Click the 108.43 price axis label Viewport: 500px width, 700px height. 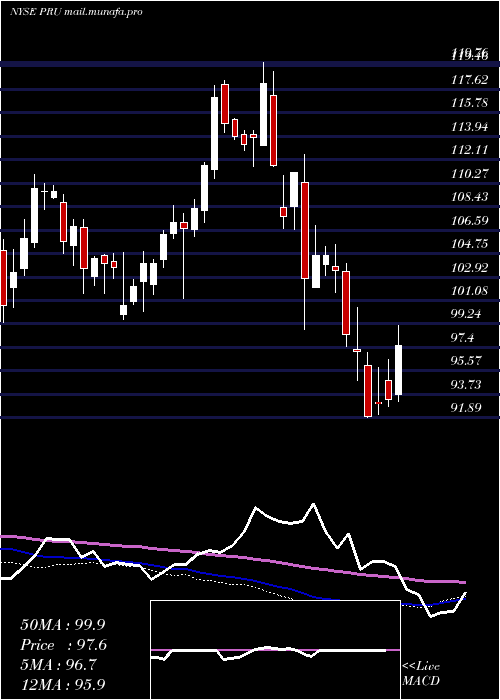469,197
